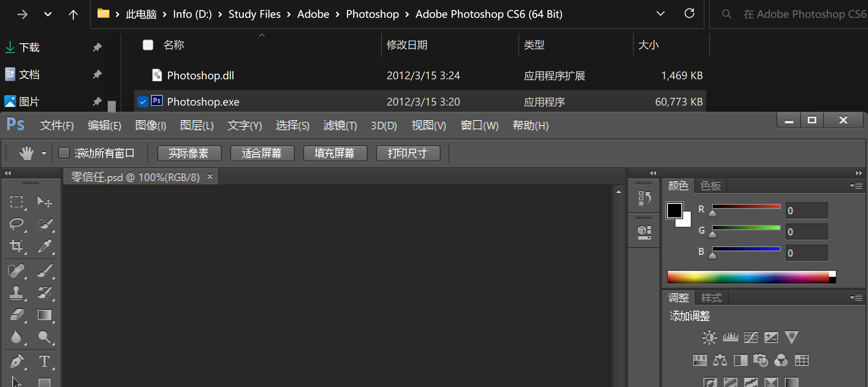Select the Horizontal Type tool
Screen dimensions: 868x387
pyautogui.click(x=45, y=361)
